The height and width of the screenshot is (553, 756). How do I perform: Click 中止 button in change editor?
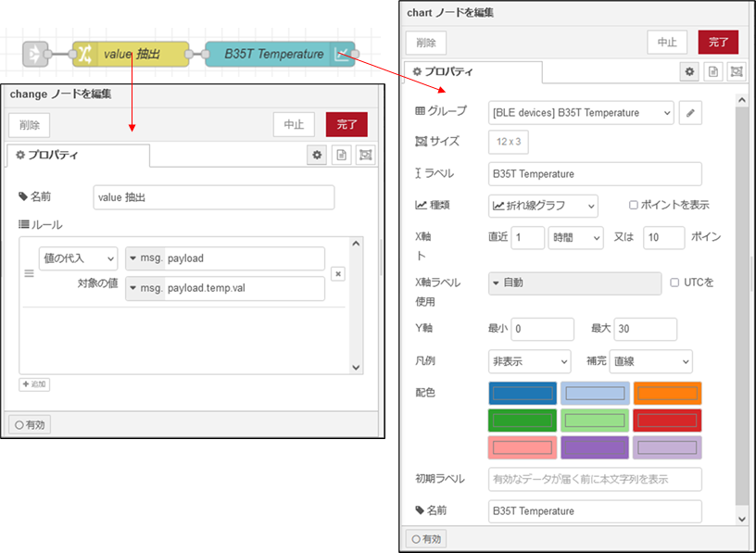[294, 125]
